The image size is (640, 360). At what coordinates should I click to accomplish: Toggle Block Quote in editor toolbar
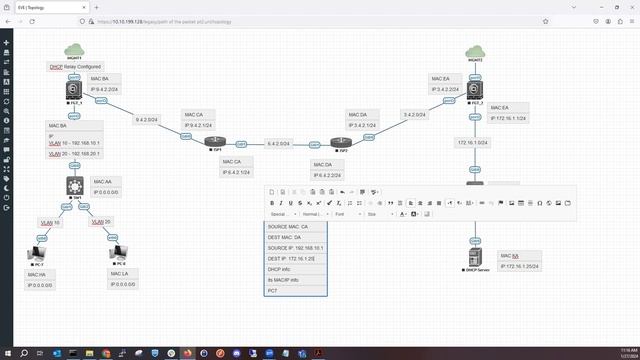pos(391,203)
